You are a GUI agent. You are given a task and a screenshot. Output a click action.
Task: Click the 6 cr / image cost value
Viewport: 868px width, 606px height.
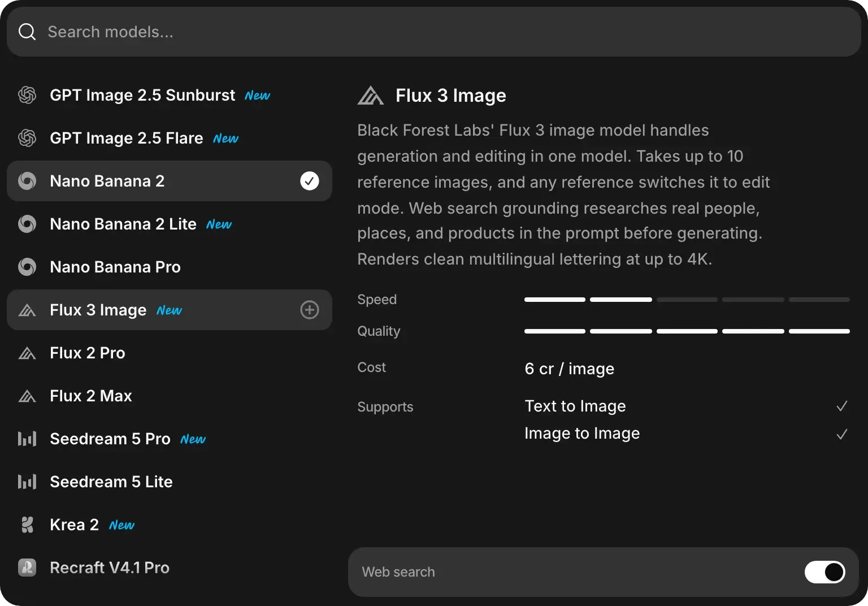pyautogui.click(x=569, y=369)
